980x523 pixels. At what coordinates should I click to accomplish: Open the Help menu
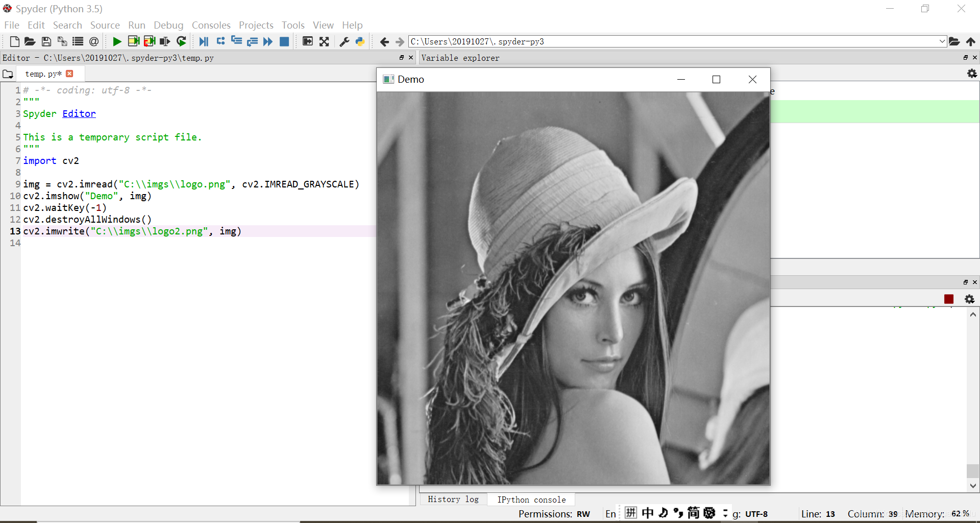click(352, 25)
